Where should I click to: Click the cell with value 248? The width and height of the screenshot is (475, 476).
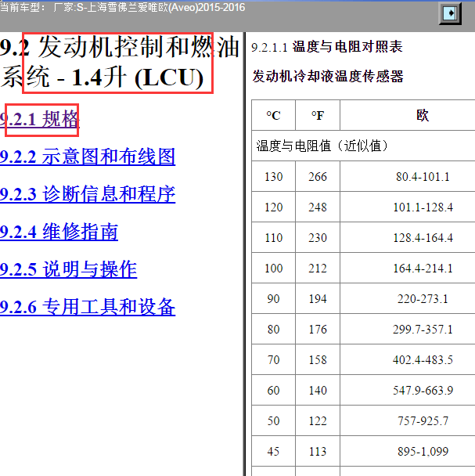point(318,207)
